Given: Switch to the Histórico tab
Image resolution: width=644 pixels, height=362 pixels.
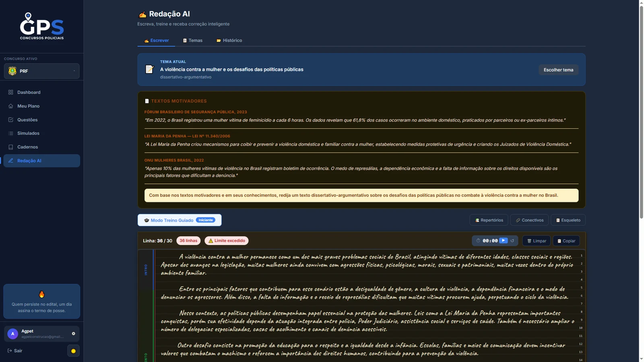Looking at the screenshot, I should (x=229, y=41).
